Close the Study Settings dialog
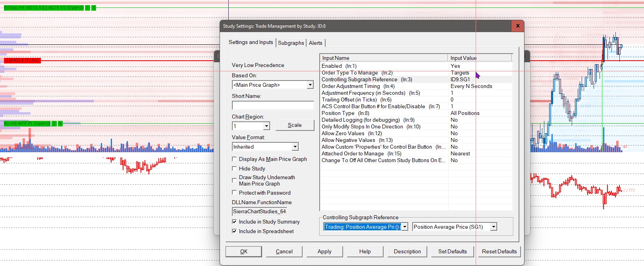The width and height of the screenshot is (644, 266). (517, 26)
